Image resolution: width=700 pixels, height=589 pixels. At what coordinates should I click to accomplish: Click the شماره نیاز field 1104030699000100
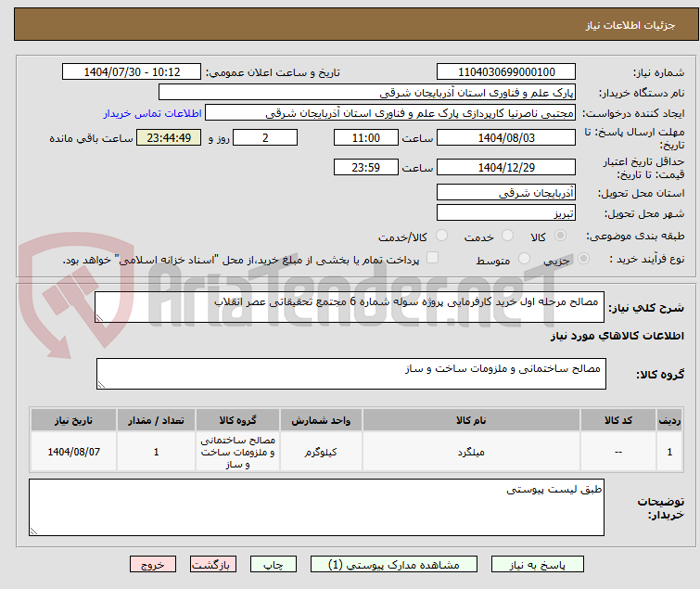click(x=506, y=72)
